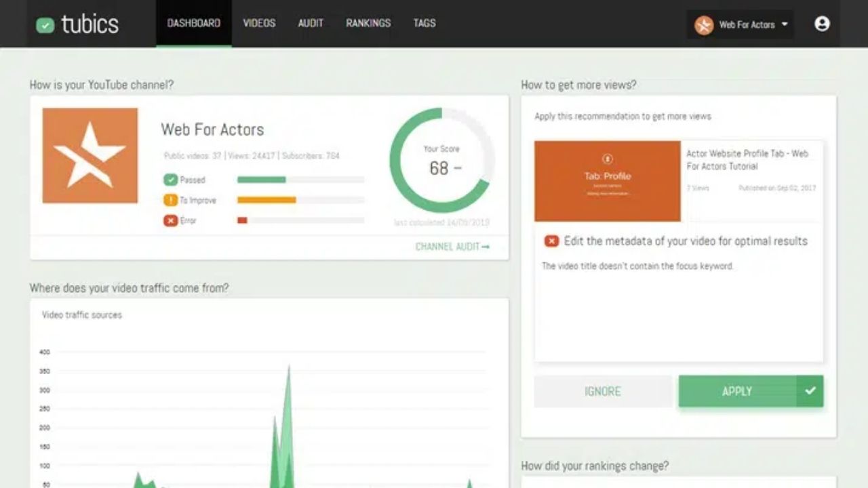Open the Tab: Profile video thumbnail
This screenshot has height=488, width=868.
pos(608,181)
